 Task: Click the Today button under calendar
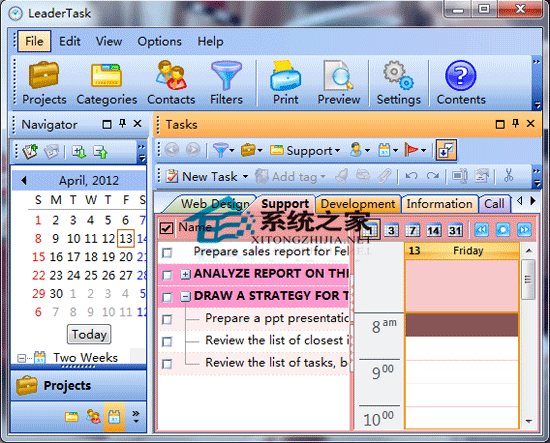[x=89, y=334]
